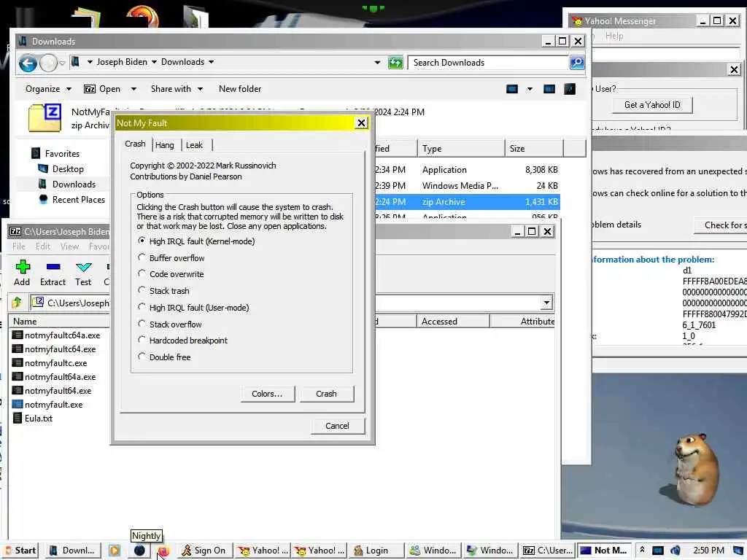Click the Test icon in 7-Zip
The width and height of the screenshot is (747, 560).
point(83,273)
